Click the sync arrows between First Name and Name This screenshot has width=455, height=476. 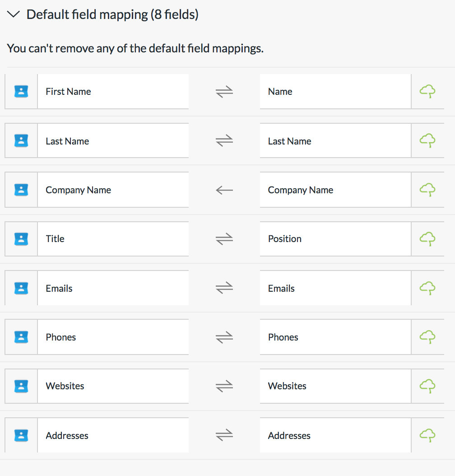point(224,92)
